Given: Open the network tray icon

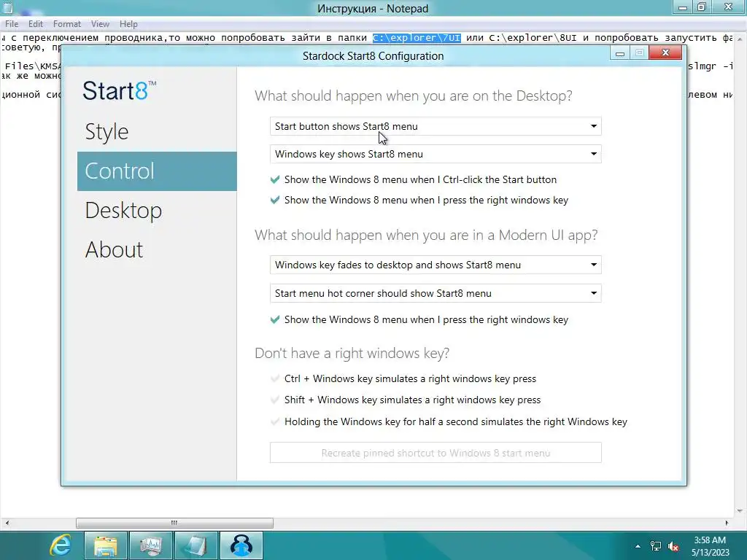Looking at the screenshot, I should click(x=656, y=546).
